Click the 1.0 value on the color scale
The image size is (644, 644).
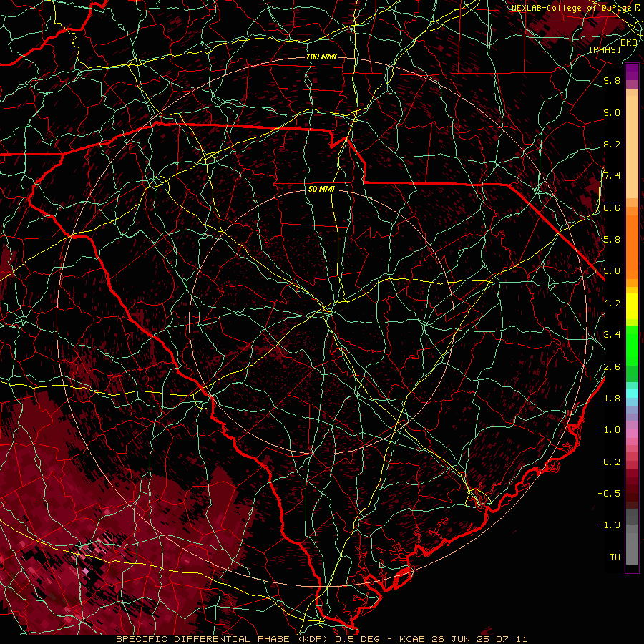[612, 430]
